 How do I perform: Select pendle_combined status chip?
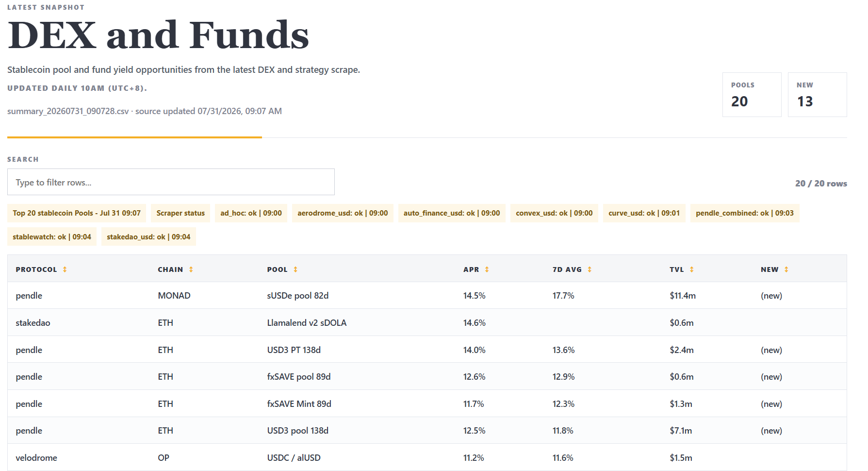click(745, 213)
